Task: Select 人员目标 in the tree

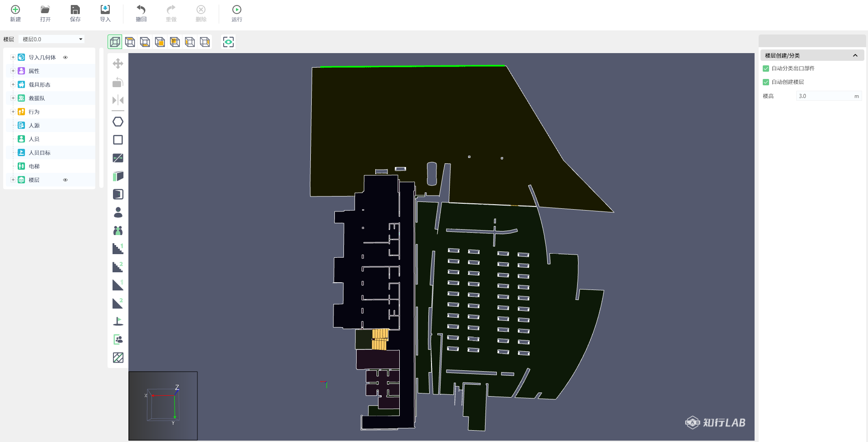Action: [x=39, y=153]
